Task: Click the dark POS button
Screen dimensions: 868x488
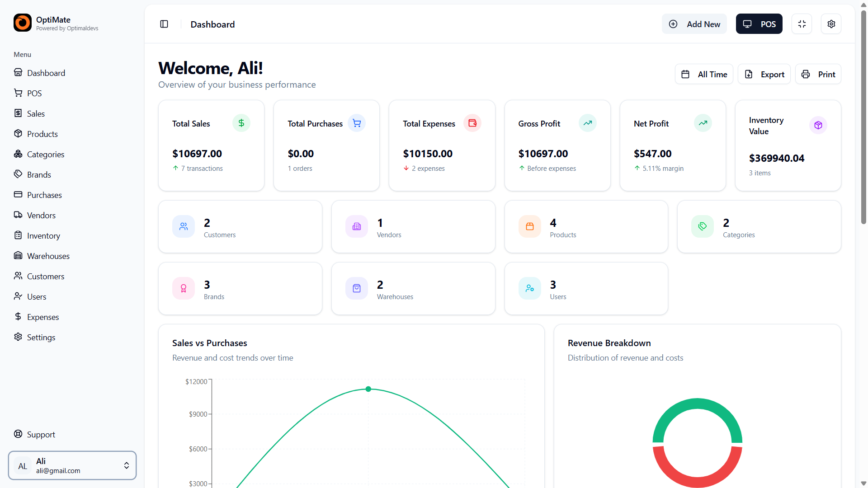Action: point(759,24)
